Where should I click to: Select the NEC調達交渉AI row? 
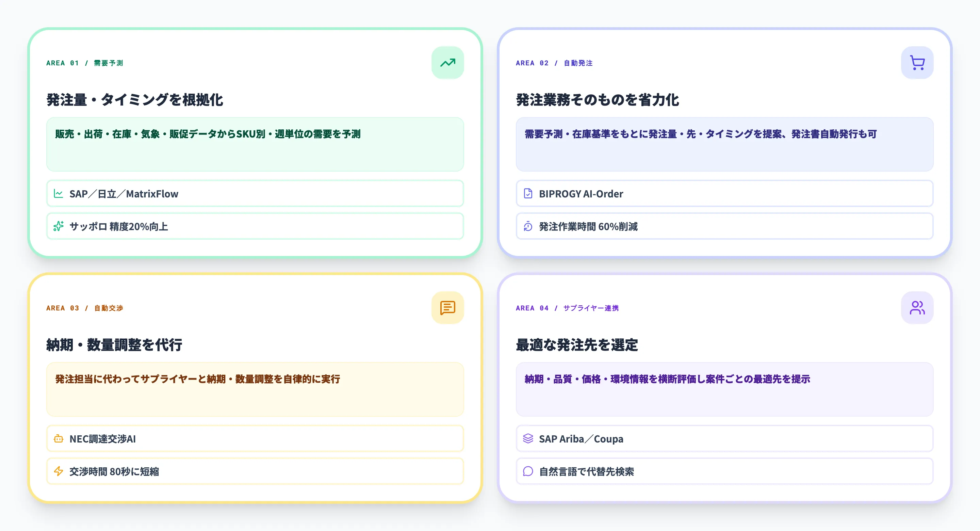(x=255, y=438)
